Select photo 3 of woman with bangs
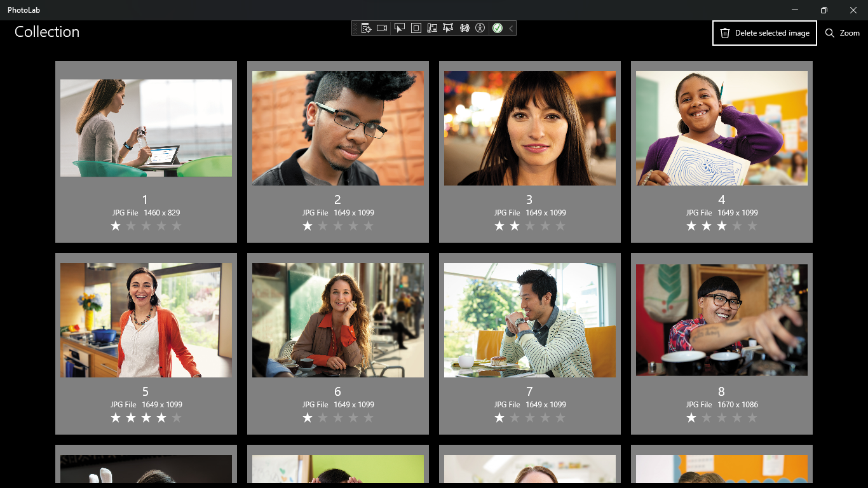The image size is (868, 488). pos(530,128)
